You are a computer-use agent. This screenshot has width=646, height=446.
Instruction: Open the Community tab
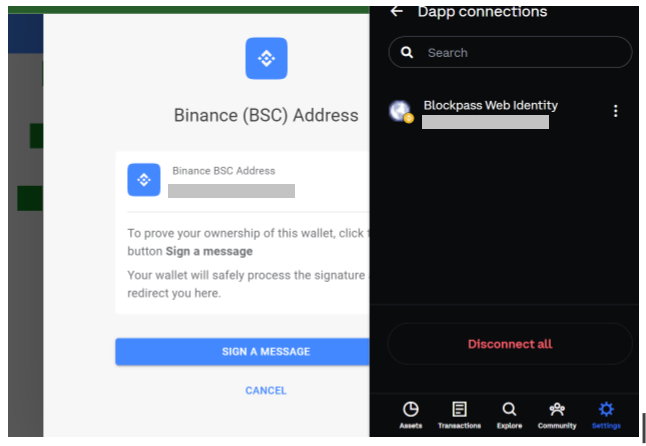point(557,415)
